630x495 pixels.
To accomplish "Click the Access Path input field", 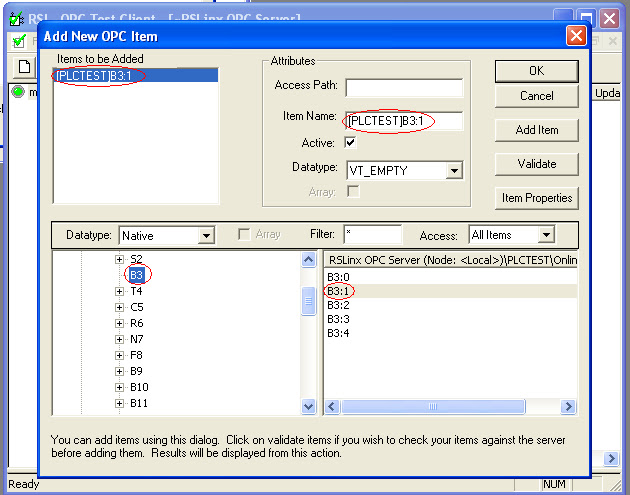I will 404,88.
